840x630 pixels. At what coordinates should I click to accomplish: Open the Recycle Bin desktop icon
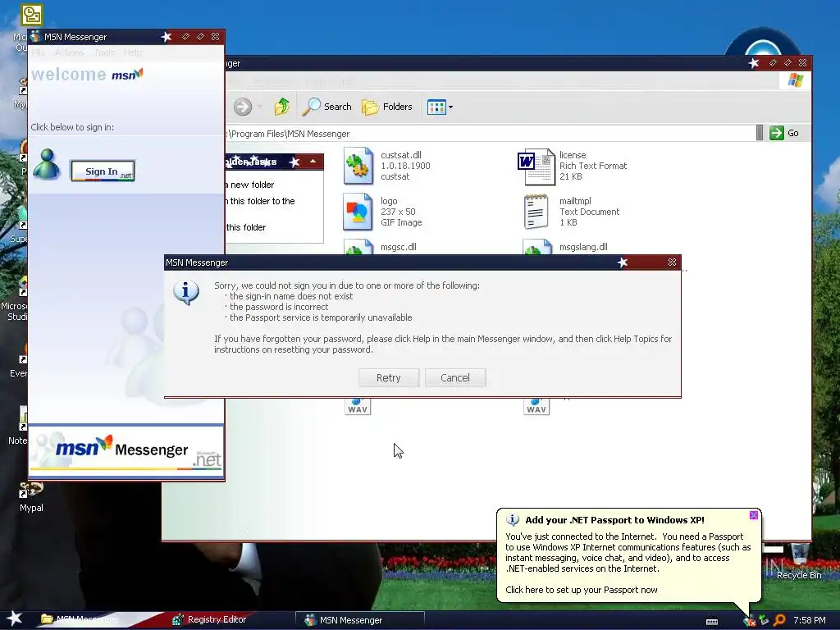point(799,561)
